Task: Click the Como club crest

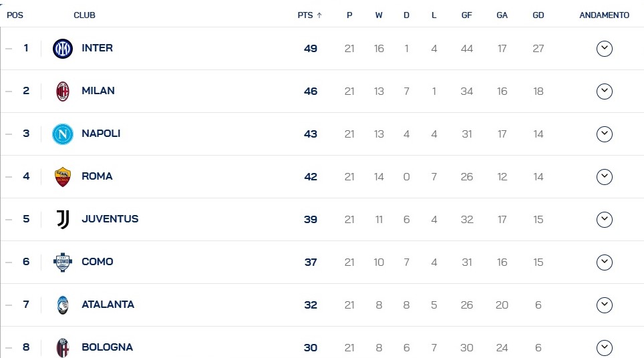Action: [x=62, y=262]
